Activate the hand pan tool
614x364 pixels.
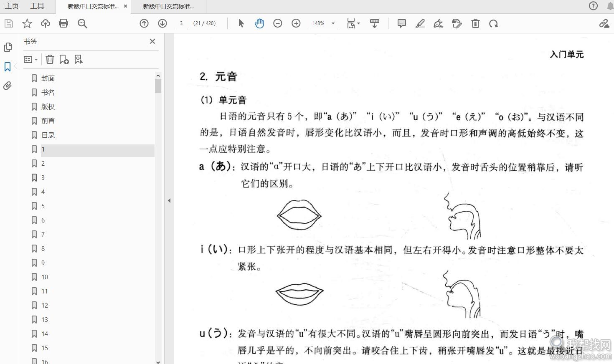pyautogui.click(x=259, y=23)
